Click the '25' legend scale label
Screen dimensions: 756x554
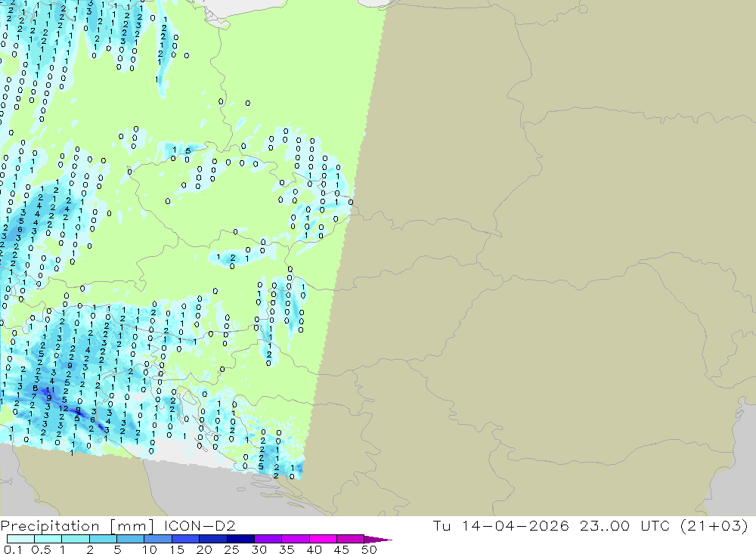click(x=231, y=549)
